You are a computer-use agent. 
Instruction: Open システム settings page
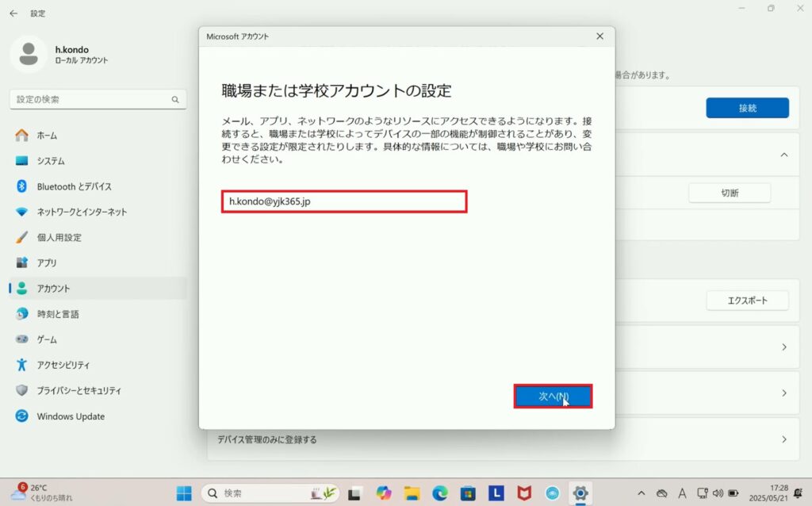[x=51, y=161]
